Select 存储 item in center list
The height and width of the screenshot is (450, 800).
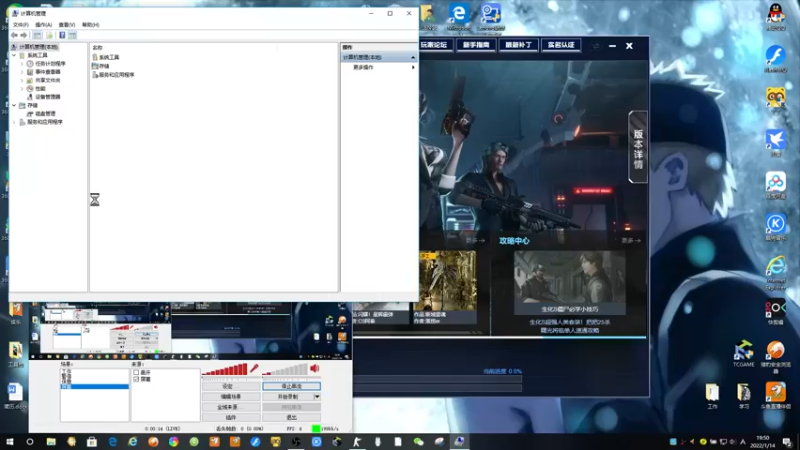click(x=104, y=66)
